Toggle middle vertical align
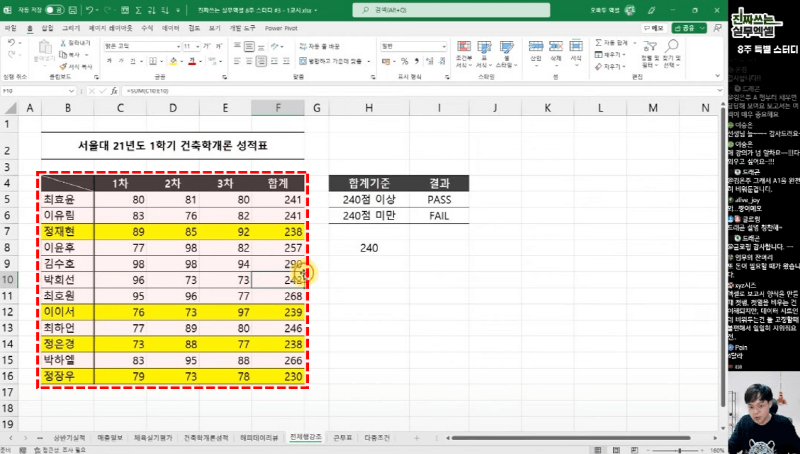Image resolution: width=800 pixels, height=454 pixels. tap(249, 46)
